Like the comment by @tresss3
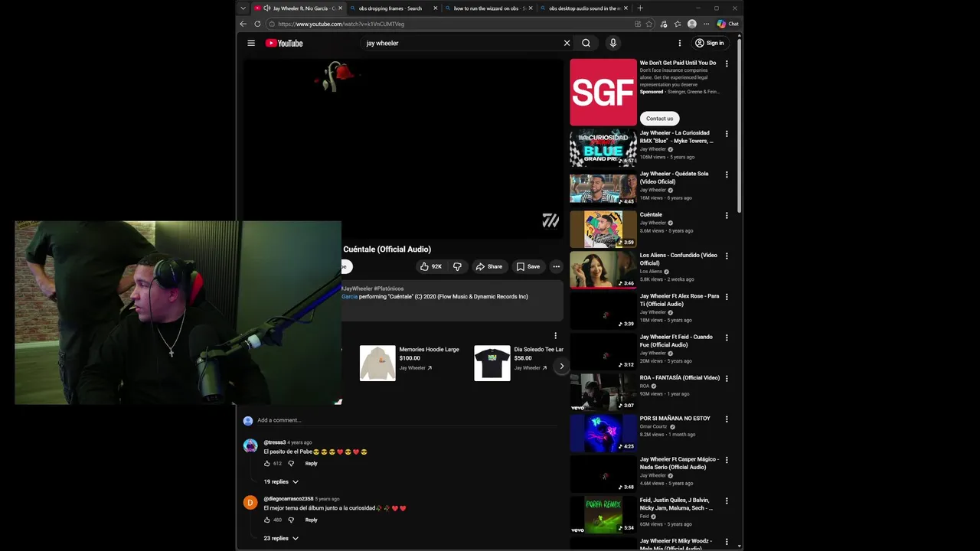Image resolution: width=980 pixels, height=551 pixels. click(267, 463)
